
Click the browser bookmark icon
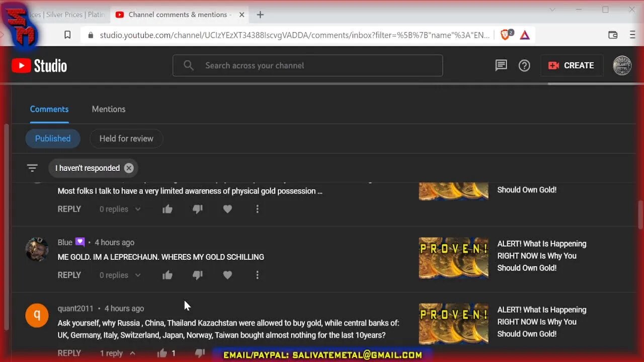pos(67,35)
